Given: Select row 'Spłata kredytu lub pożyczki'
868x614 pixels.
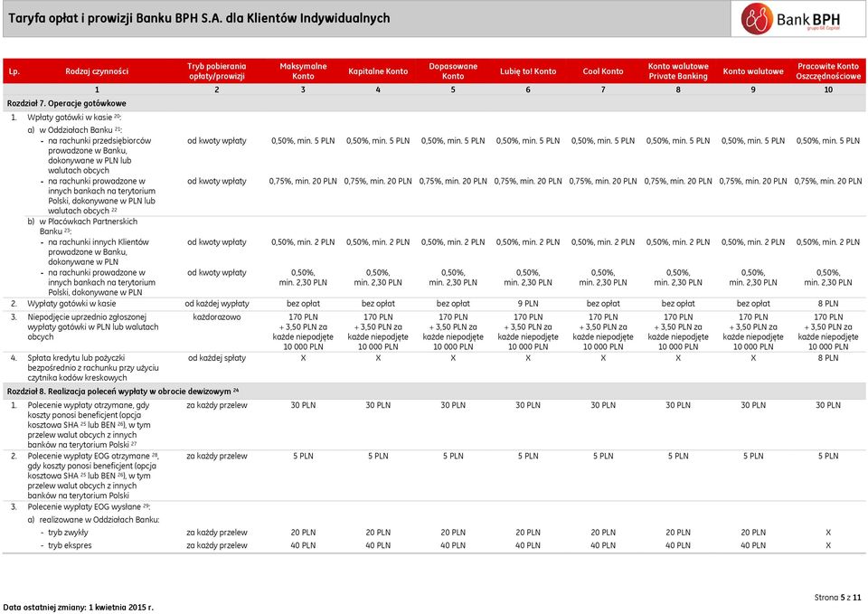Looking at the screenshot, I should pyautogui.click(x=93, y=368).
